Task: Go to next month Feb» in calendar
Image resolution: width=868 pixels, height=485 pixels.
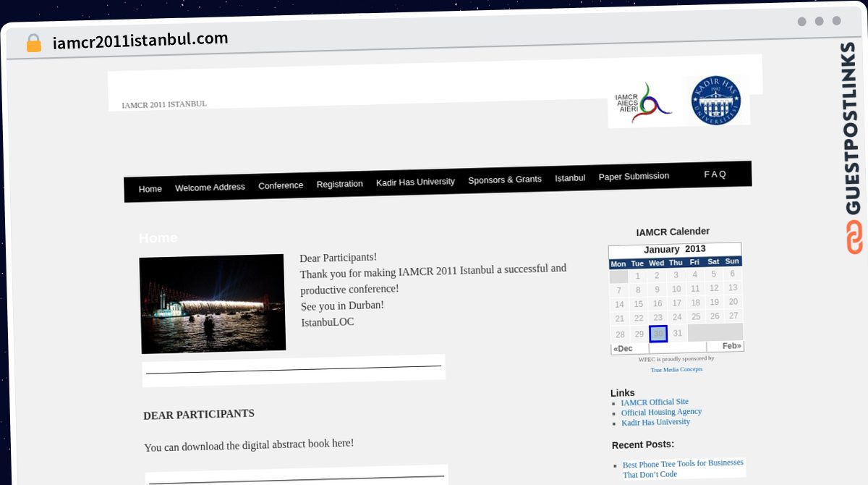Action: 732,346
